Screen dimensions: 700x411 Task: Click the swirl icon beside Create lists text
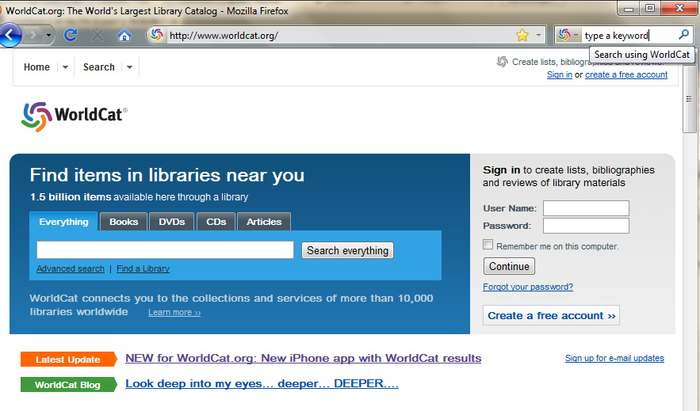click(x=502, y=62)
